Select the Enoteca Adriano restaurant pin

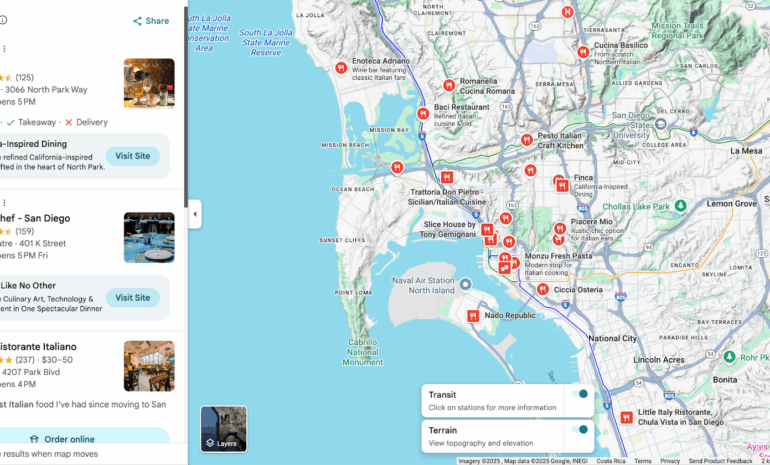tap(341, 68)
